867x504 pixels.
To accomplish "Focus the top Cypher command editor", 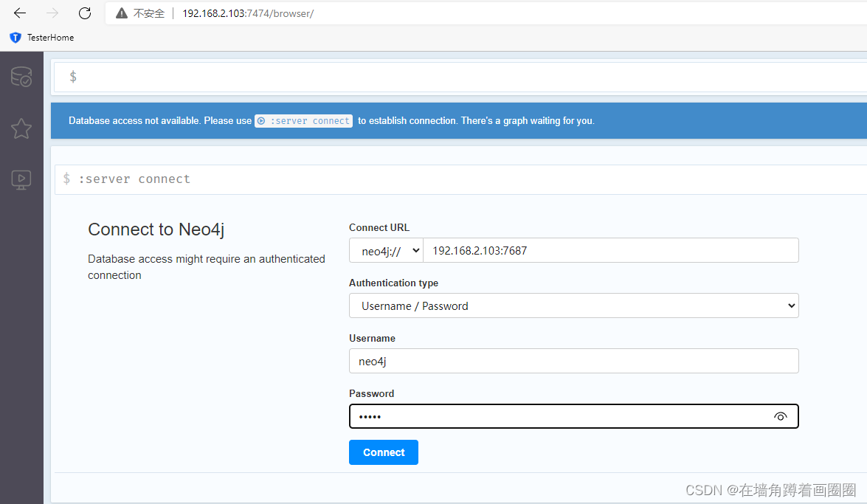I will [460, 77].
